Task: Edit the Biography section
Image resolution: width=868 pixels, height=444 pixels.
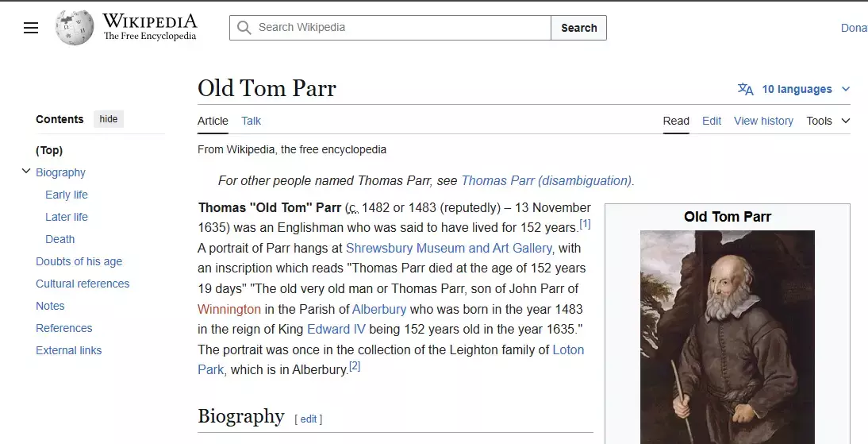Action: [308, 419]
